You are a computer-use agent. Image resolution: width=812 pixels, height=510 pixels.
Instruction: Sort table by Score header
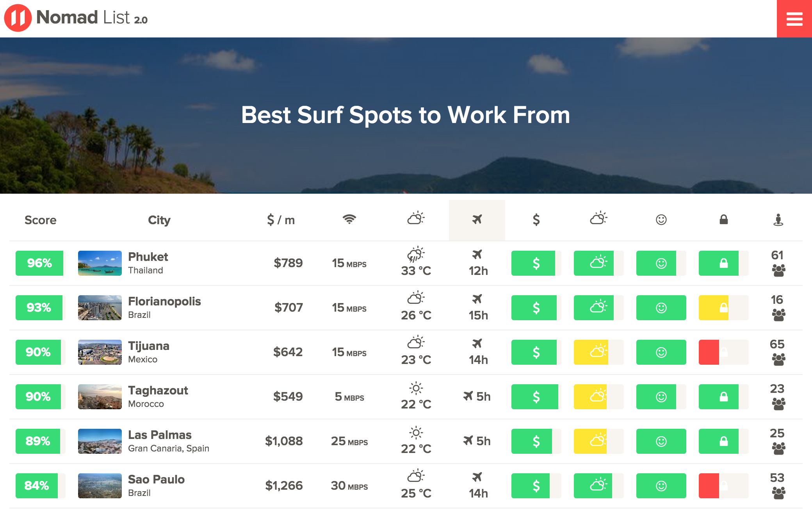(40, 220)
